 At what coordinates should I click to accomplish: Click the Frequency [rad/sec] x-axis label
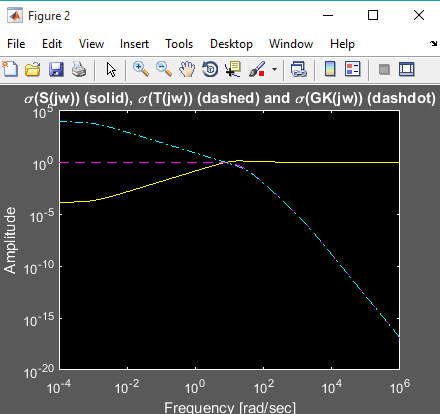230,407
